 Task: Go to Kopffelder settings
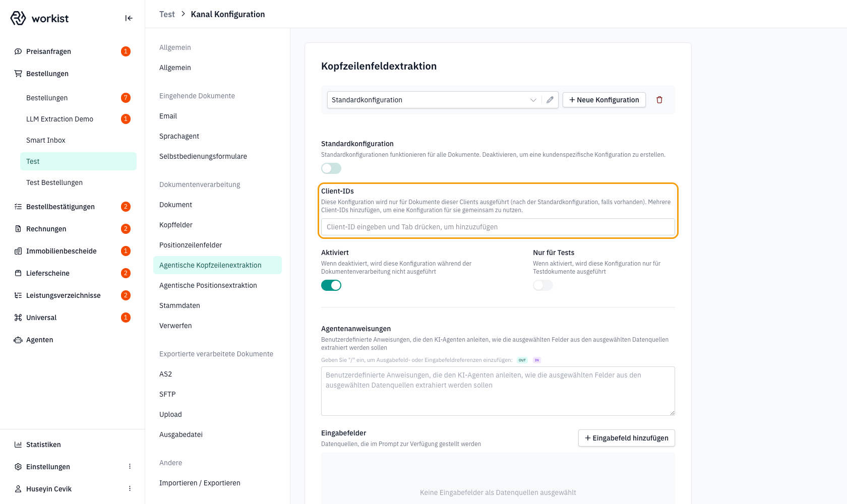pos(217,225)
